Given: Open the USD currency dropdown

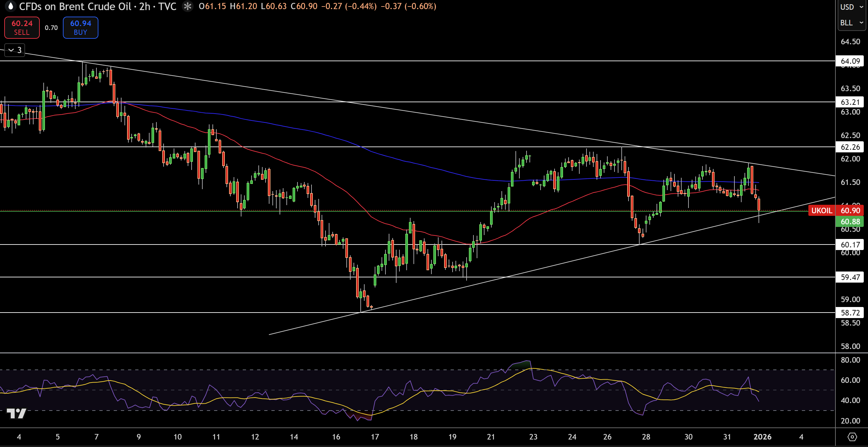Looking at the screenshot, I should pos(851,7).
